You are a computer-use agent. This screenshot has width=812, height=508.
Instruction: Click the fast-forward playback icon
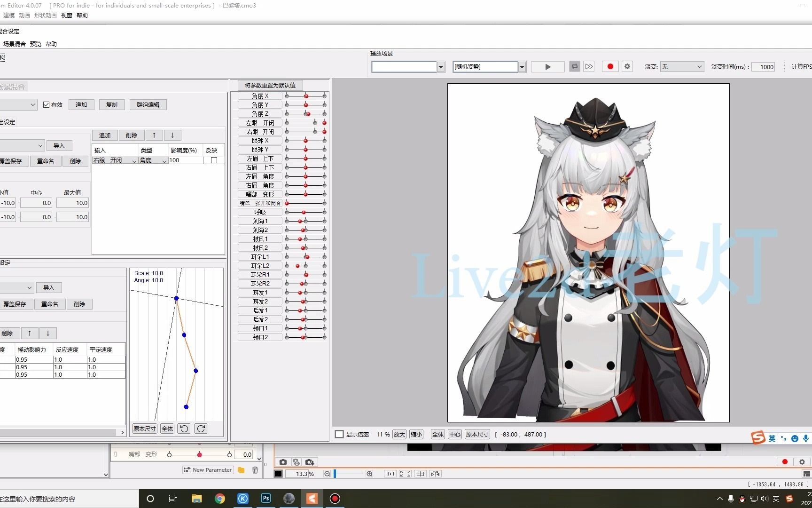pos(589,66)
